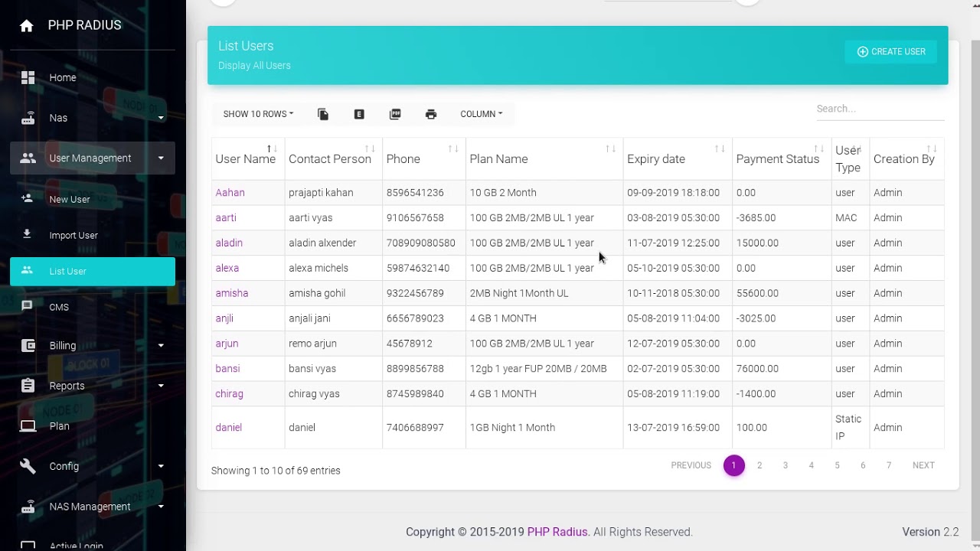Open the PHP Radius footer link
This screenshot has height=551, width=980.
point(557,532)
